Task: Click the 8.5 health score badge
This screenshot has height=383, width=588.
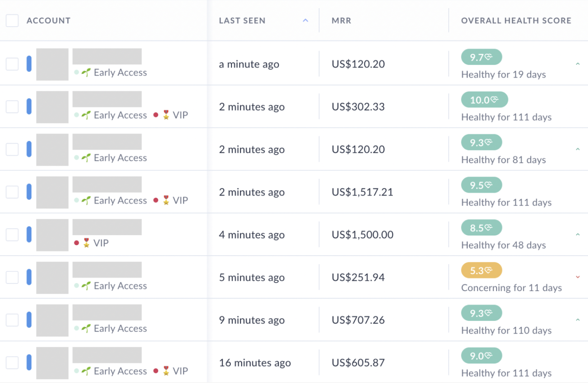Action: point(481,228)
